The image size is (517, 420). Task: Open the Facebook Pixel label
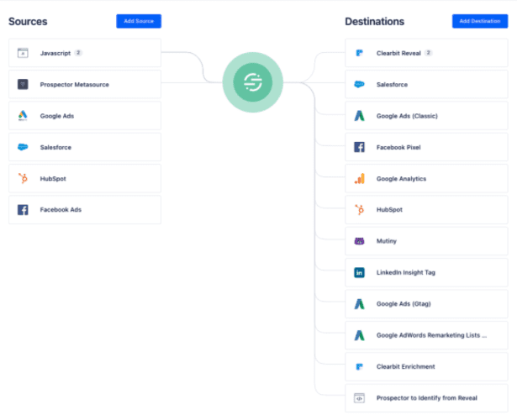pyautogui.click(x=398, y=147)
